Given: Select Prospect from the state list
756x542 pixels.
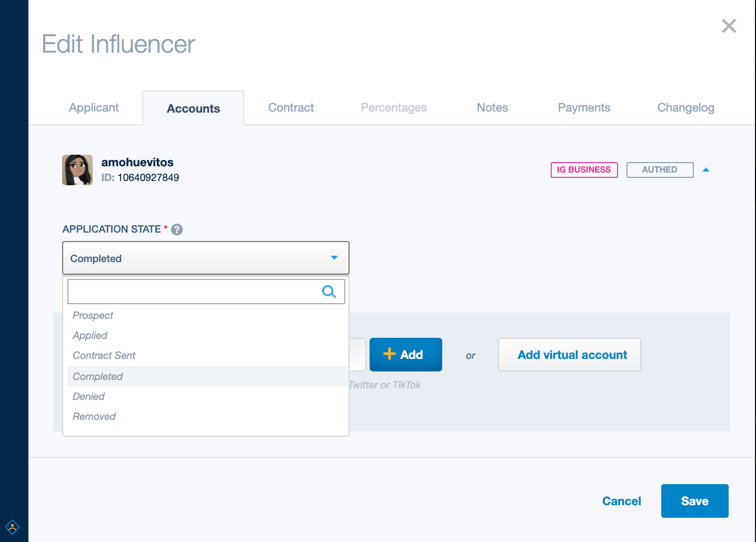Looking at the screenshot, I should point(93,315).
